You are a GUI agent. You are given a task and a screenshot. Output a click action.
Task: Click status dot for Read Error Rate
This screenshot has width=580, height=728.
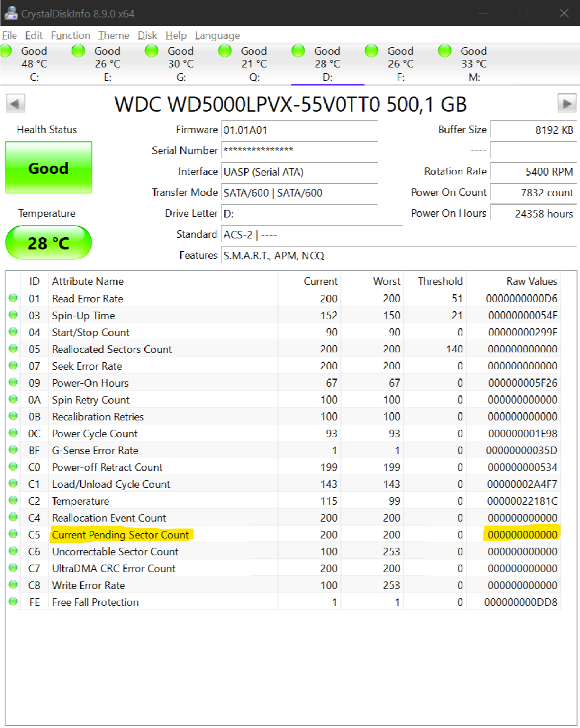point(13,298)
